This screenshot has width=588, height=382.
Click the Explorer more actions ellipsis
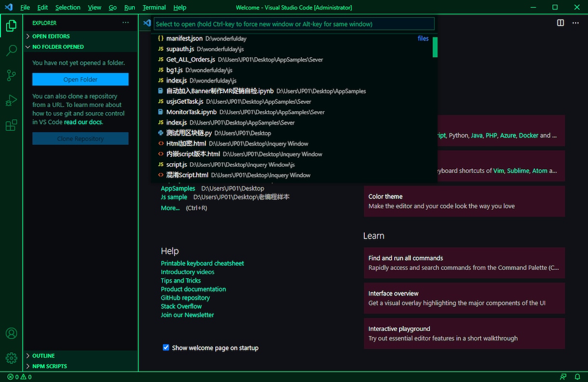pos(126,23)
